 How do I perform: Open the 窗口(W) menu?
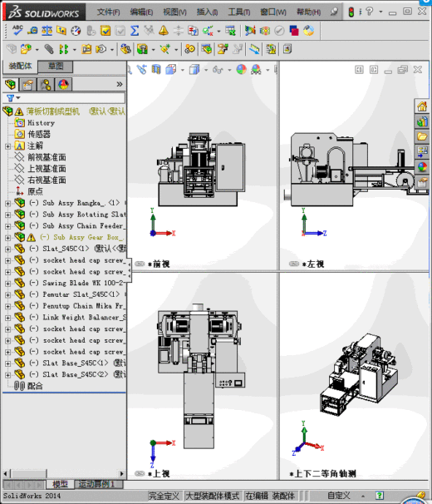tap(273, 12)
